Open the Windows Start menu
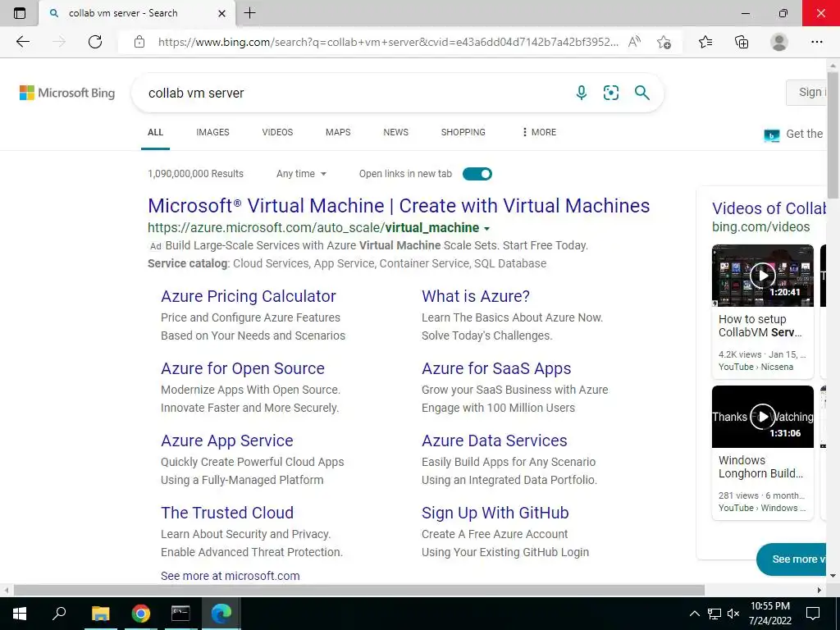The image size is (840, 630). coord(20,614)
